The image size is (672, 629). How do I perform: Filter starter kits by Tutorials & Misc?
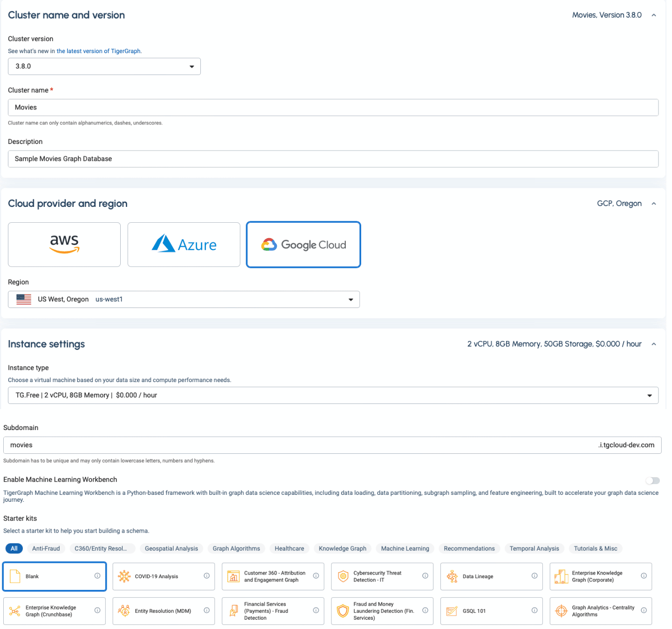(596, 549)
